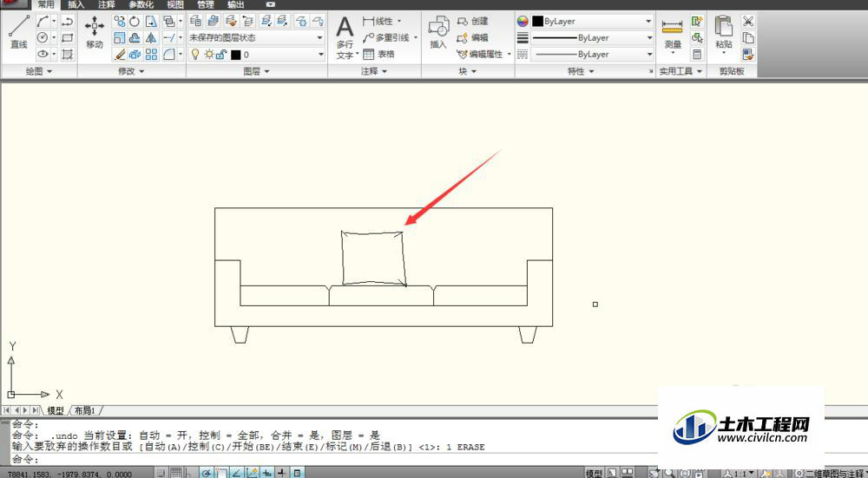Click the Match Properties brush icon in clipboard
868x478 pixels.
coord(748,54)
